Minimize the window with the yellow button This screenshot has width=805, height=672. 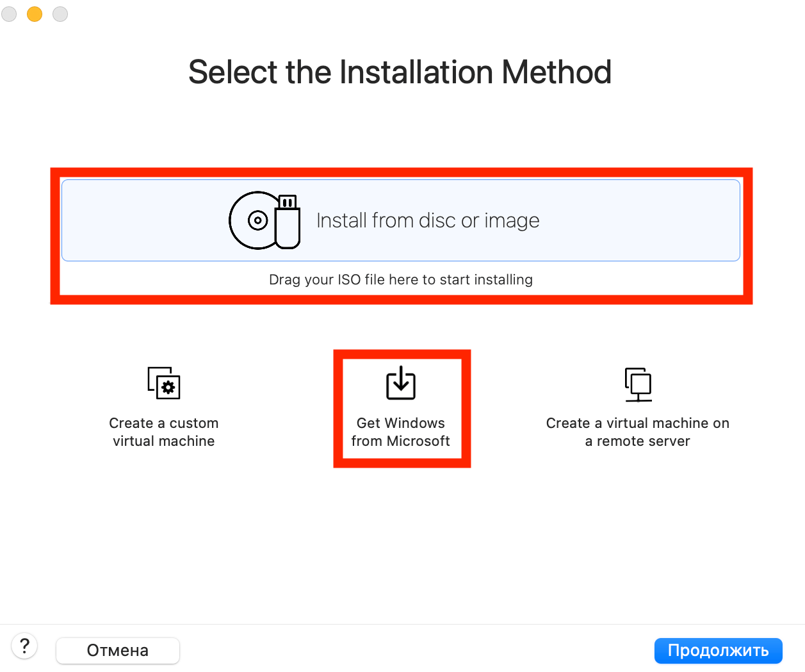tap(35, 14)
